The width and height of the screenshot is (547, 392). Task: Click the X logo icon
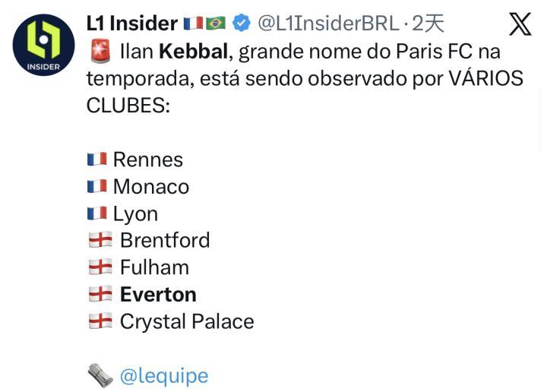520,24
